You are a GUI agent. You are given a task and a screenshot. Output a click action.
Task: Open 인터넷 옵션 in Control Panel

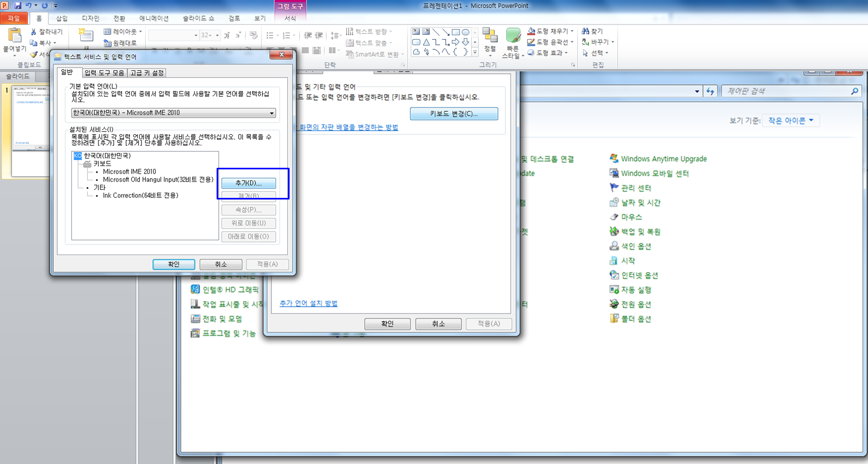(x=639, y=275)
